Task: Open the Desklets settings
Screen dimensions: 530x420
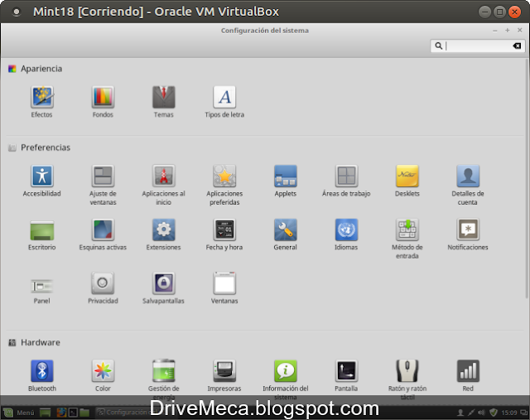Action: pyautogui.click(x=407, y=181)
